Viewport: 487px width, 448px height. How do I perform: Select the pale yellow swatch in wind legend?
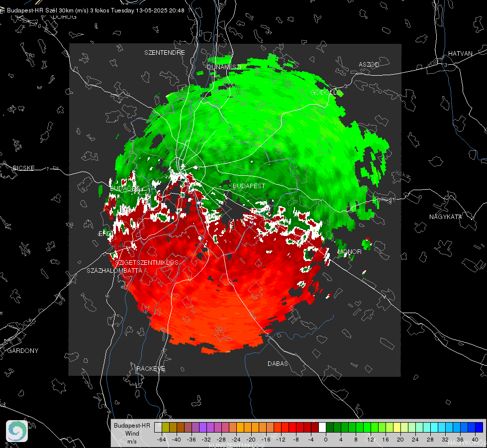[397, 428]
